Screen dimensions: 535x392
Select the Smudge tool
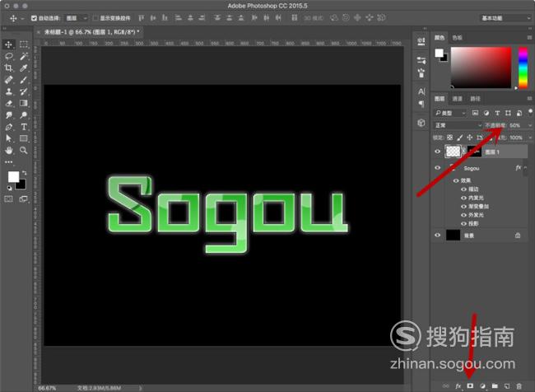[x=8, y=115]
